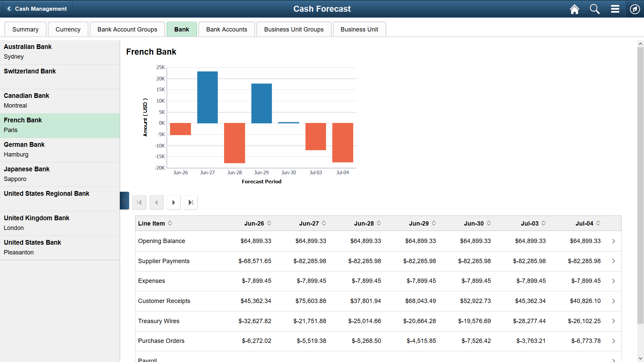Viewport: 644px width, 362px height.
Task: Open the Actions hamburger menu
Action: coord(615,9)
